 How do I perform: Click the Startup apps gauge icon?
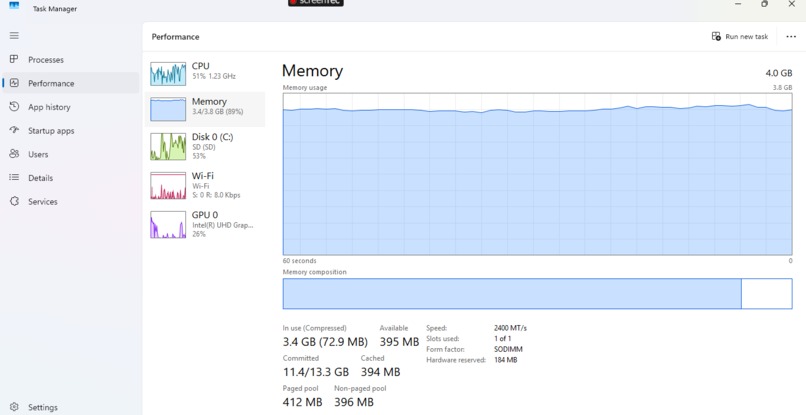14,130
